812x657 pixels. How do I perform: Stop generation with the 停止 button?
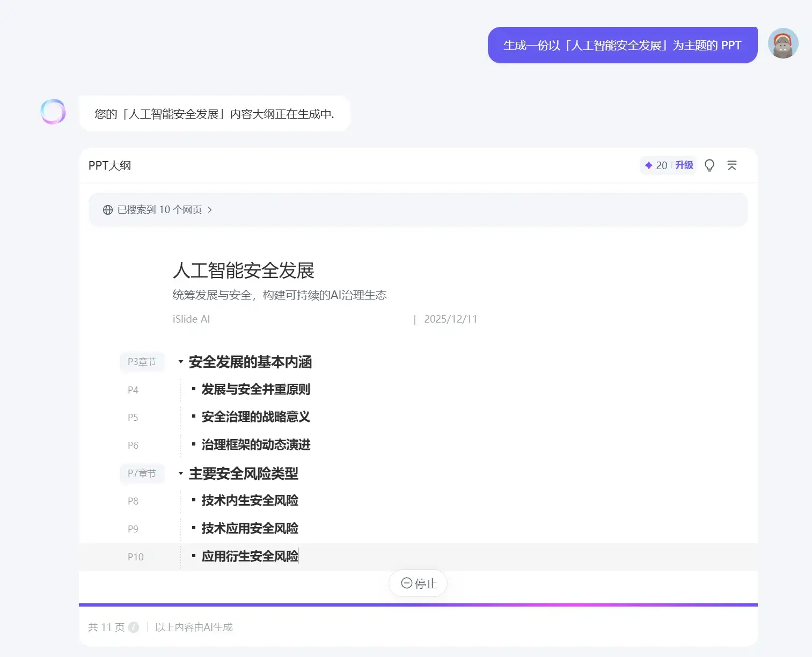[x=418, y=583]
